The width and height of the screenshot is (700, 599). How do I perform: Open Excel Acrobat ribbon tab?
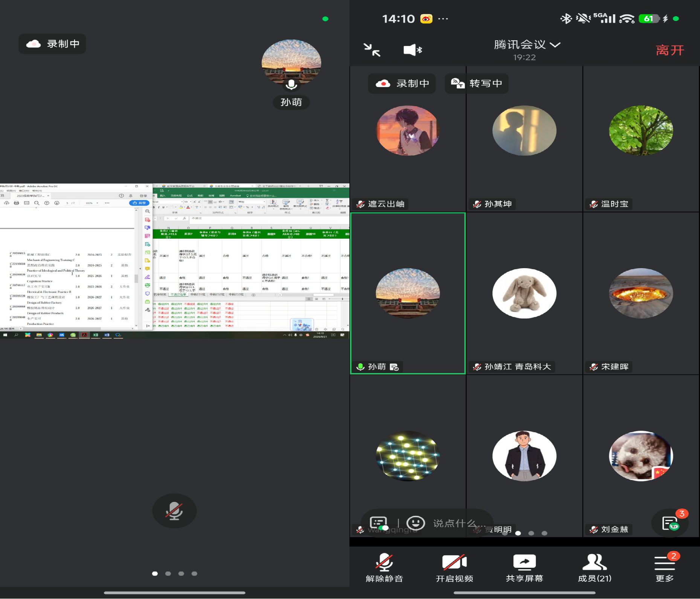(x=235, y=196)
